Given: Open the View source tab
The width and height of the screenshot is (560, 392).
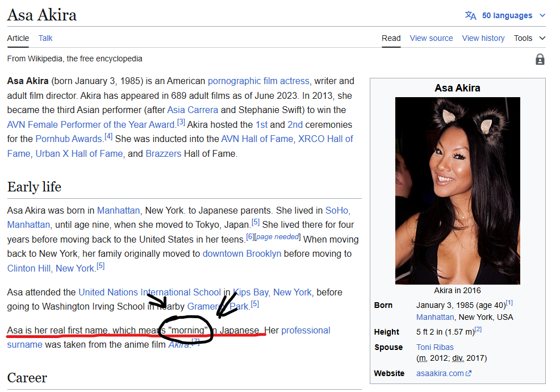Looking at the screenshot, I should tap(431, 38).
